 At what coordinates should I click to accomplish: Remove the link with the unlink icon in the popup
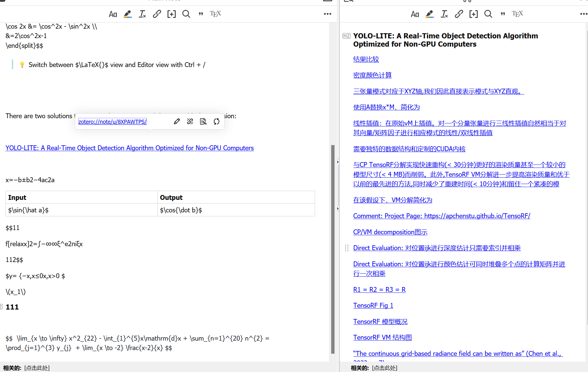(x=190, y=121)
